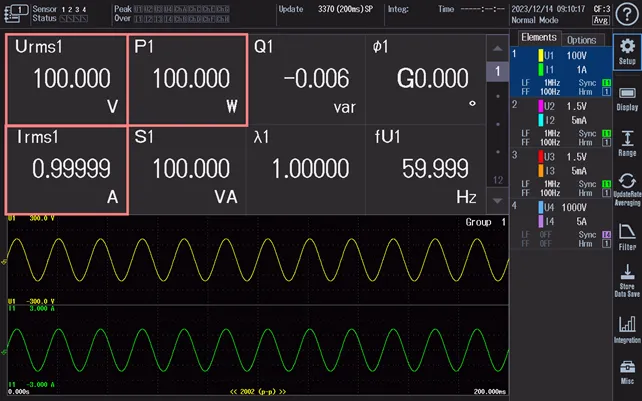Select page 12 in page indicator
642x401 pixels.
point(497,180)
